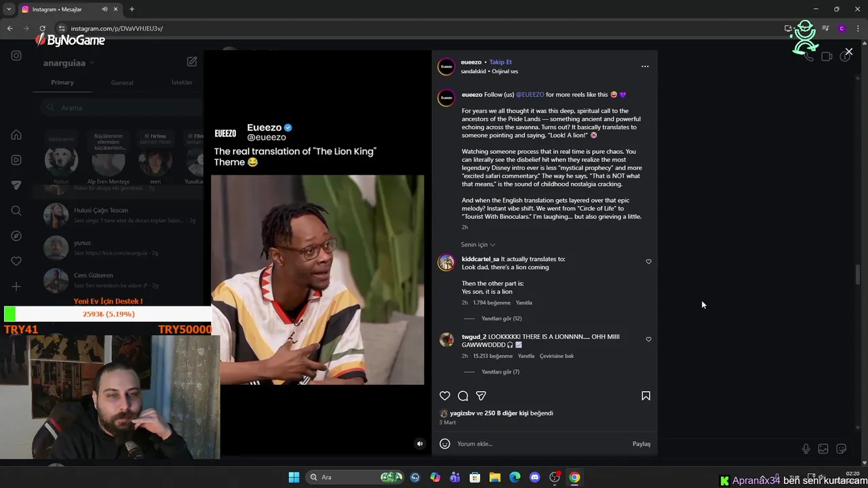Open 'Orijinal ses' audio link
The width and height of the screenshot is (868, 488).
505,71
